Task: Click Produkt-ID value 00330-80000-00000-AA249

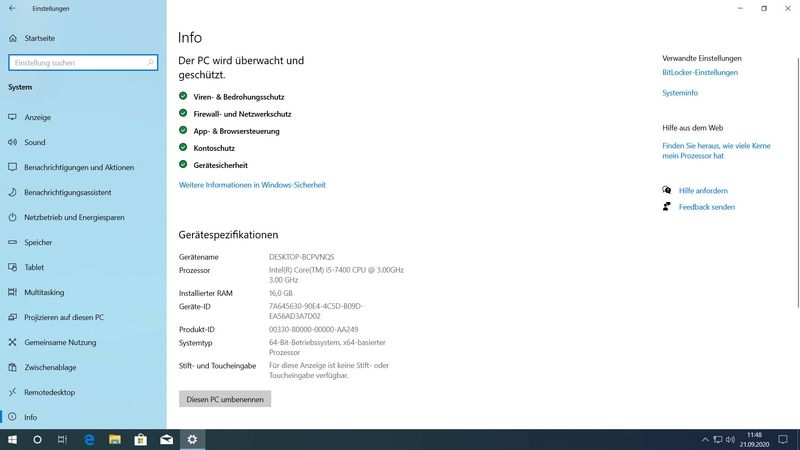Action: click(x=313, y=330)
